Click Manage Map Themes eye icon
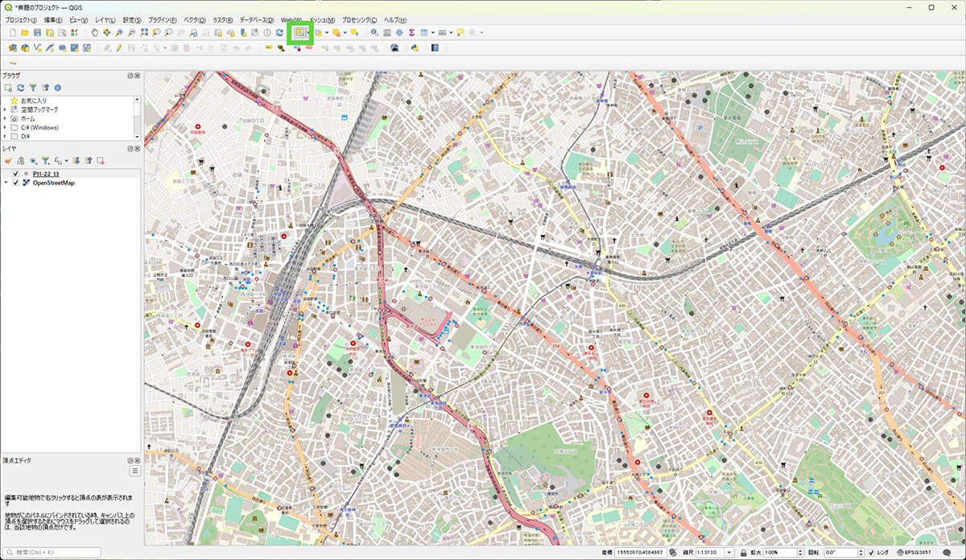Image resolution: width=966 pixels, height=560 pixels. click(x=33, y=161)
